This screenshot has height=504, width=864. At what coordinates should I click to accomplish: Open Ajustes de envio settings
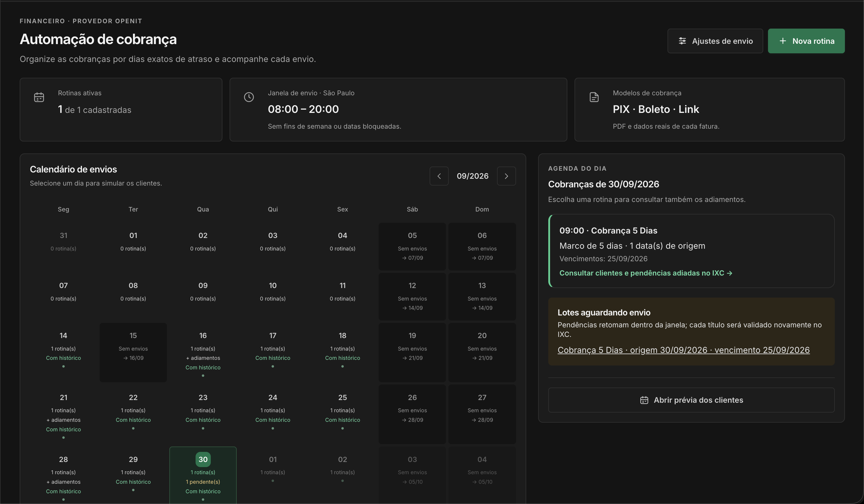(x=715, y=41)
